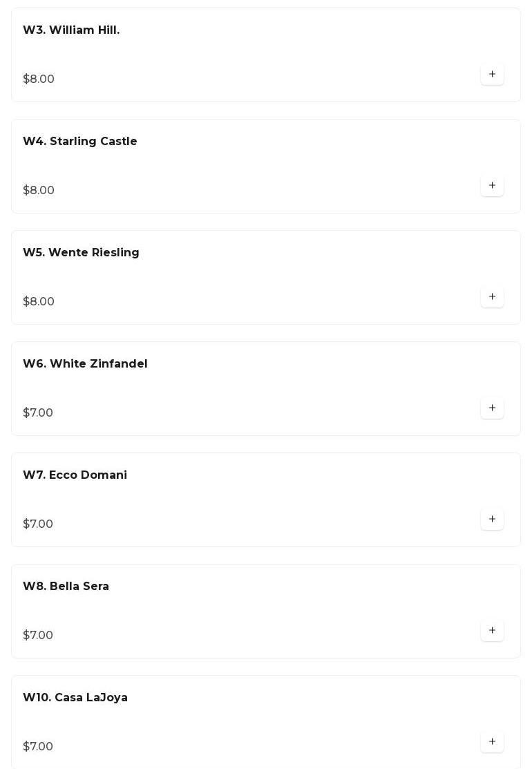Add W3. William Hill with plus icon
532x769 pixels.
(492, 74)
